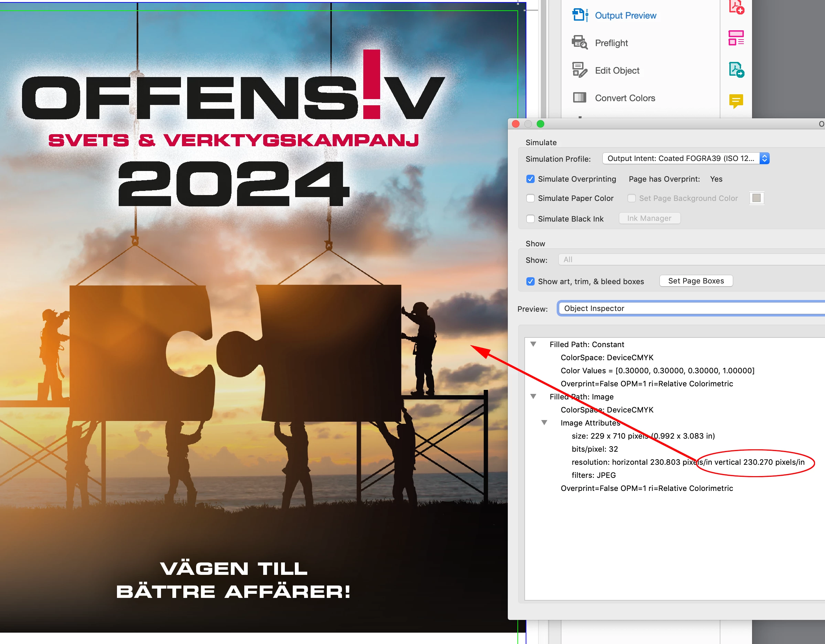The image size is (825, 644).
Task: Open the red Create PDF sidebar icon
Action: pyautogui.click(x=736, y=7)
